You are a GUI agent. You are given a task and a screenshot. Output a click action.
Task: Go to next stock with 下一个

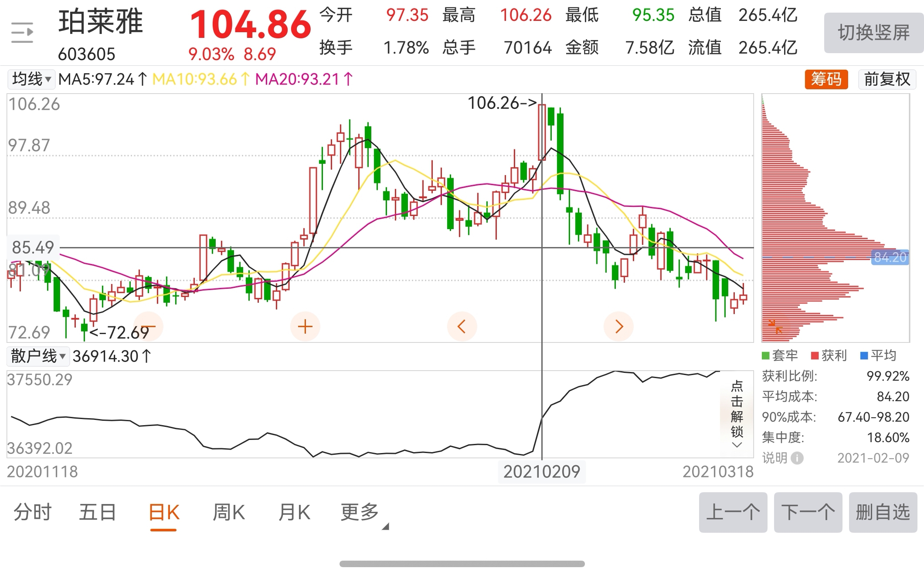click(x=808, y=512)
